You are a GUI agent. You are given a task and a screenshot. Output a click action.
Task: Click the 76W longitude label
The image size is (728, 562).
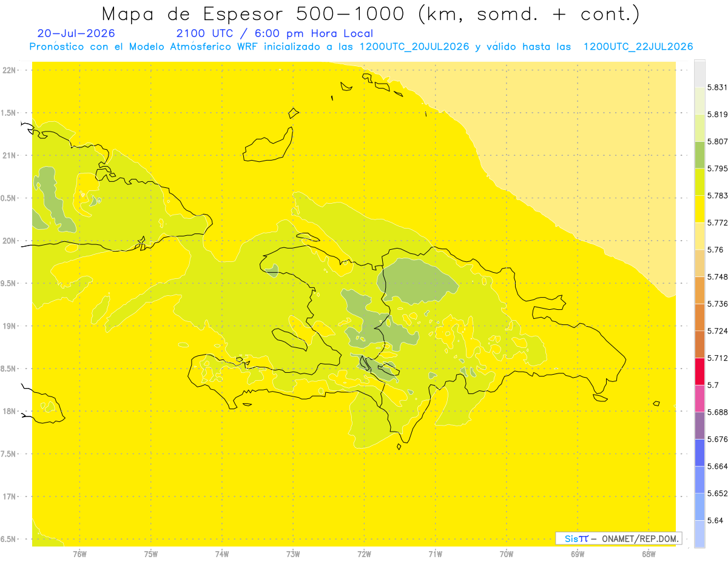click(x=79, y=554)
